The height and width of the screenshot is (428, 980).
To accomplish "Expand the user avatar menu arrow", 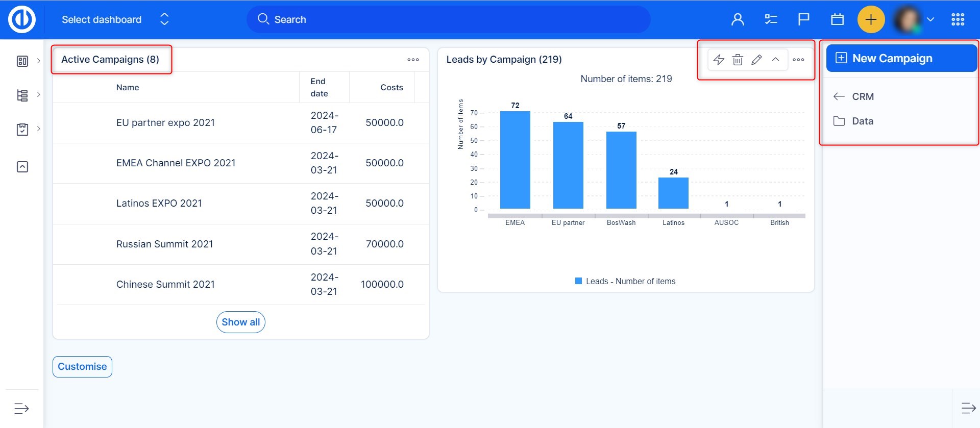I will pos(930,19).
